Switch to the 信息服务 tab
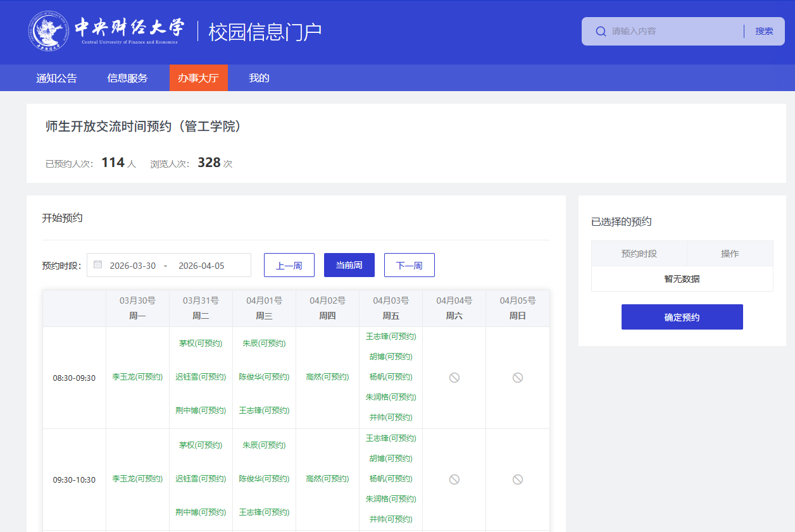 pos(127,78)
